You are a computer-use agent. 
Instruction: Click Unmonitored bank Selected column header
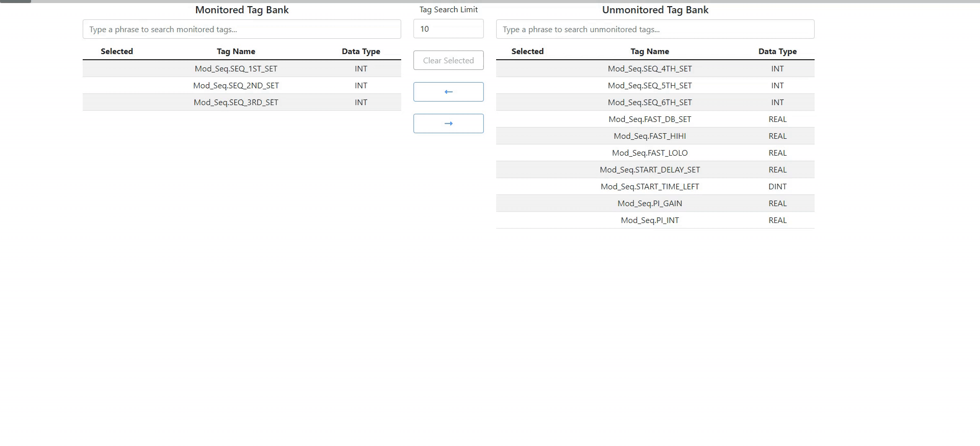pos(528,51)
